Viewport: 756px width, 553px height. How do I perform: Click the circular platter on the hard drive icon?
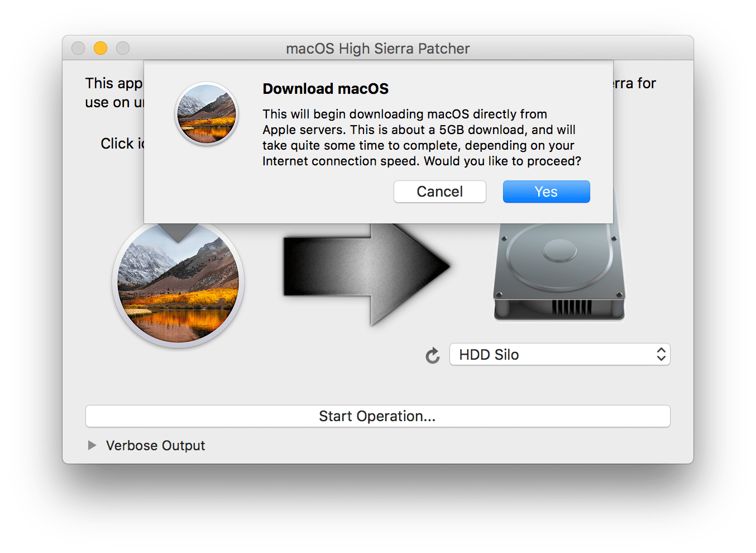558,251
